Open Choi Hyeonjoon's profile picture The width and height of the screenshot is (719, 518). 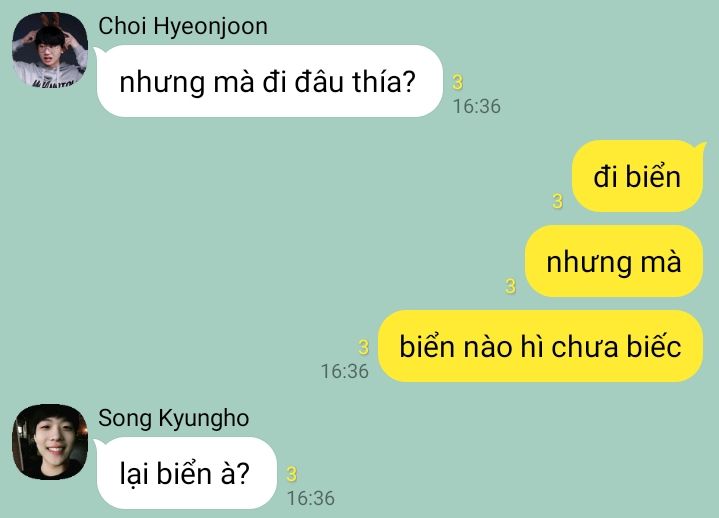(x=50, y=50)
